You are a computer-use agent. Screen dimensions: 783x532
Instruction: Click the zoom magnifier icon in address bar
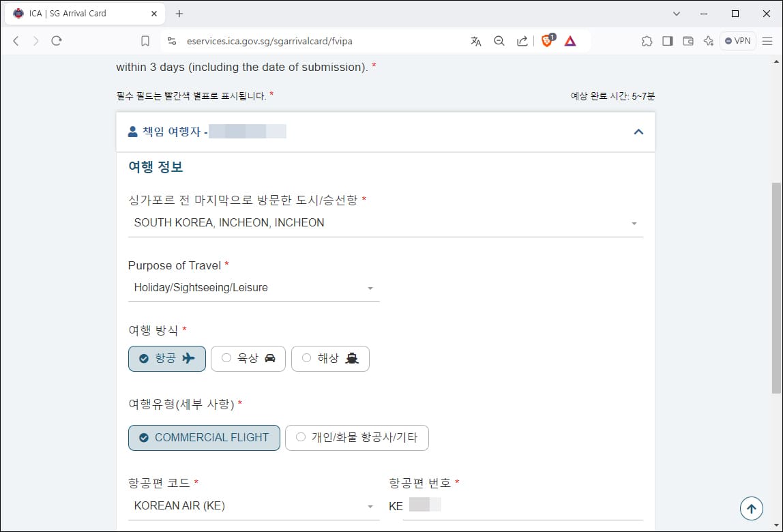pyautogui.click(x=499, y=41)
